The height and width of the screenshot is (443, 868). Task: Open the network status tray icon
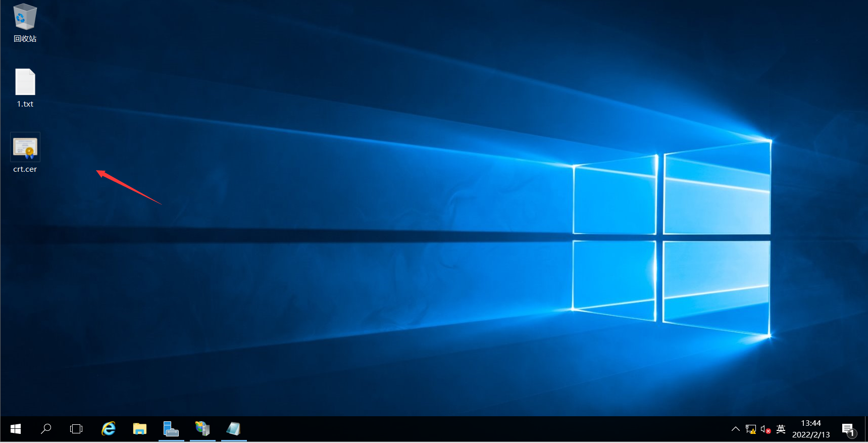[x=751, y=429]
